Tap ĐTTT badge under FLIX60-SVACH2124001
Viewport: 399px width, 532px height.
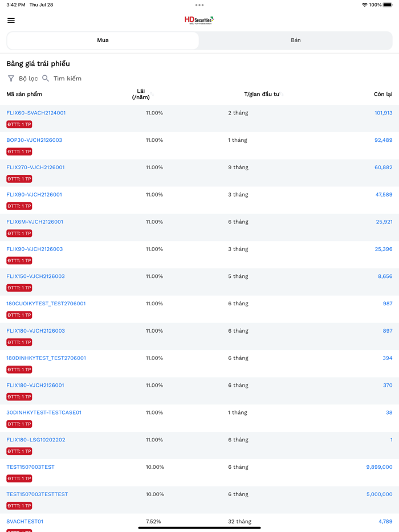[x=19, y=125]
